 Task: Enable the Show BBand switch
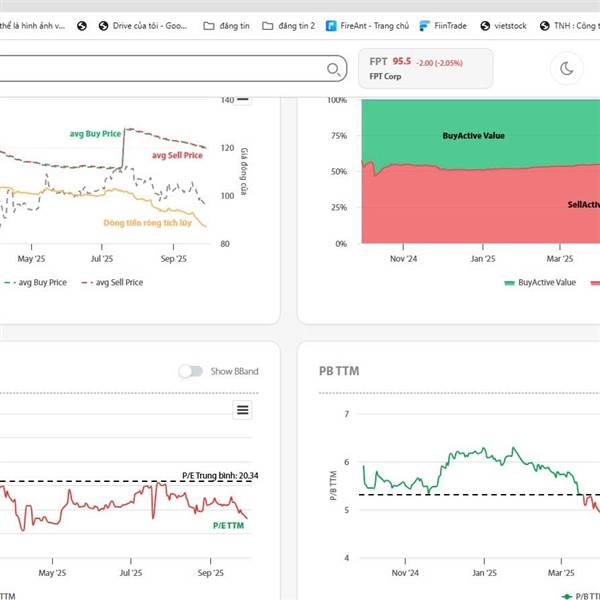pos(191,371)
